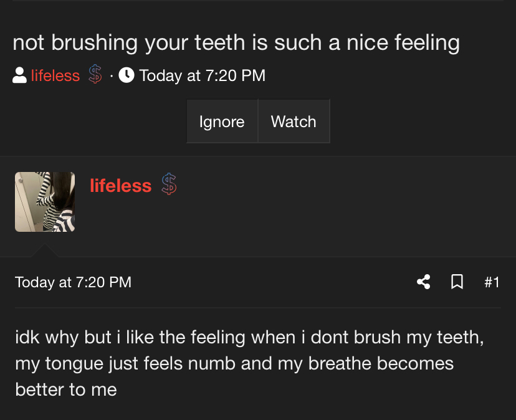Click the share icon on post #1
This screenshot has width=516, height=420.
click(x=424, y=282)
